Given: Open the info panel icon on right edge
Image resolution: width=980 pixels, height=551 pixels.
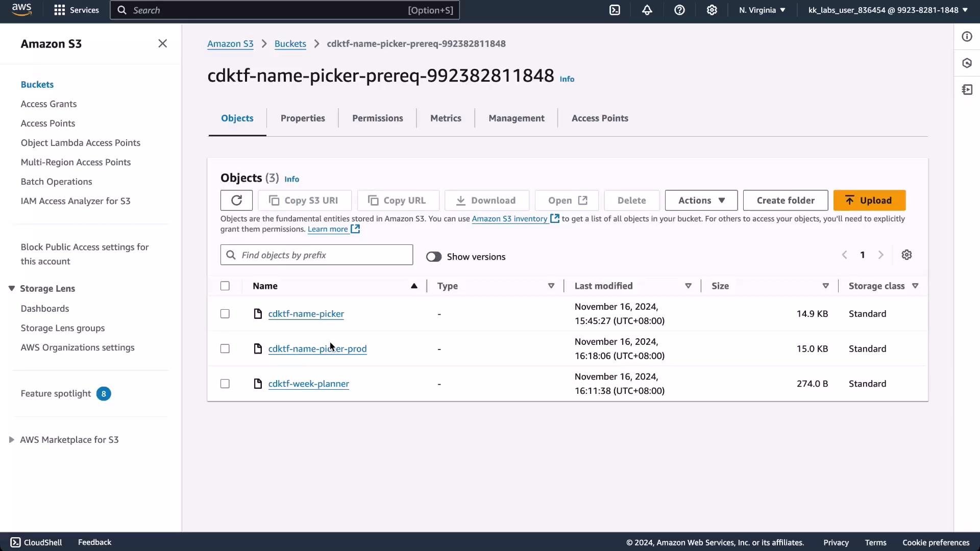Looking at the screenshot, I should [967, 37].
